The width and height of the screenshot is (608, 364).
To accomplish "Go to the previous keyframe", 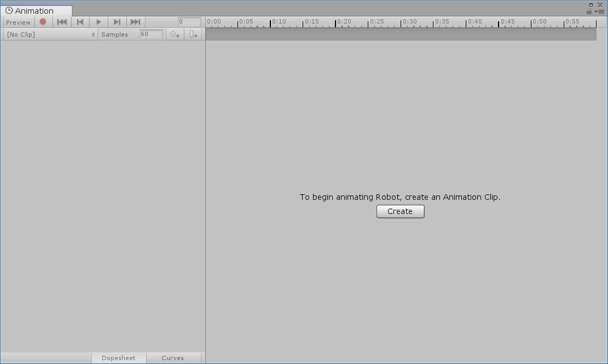I will pos(80,22).
